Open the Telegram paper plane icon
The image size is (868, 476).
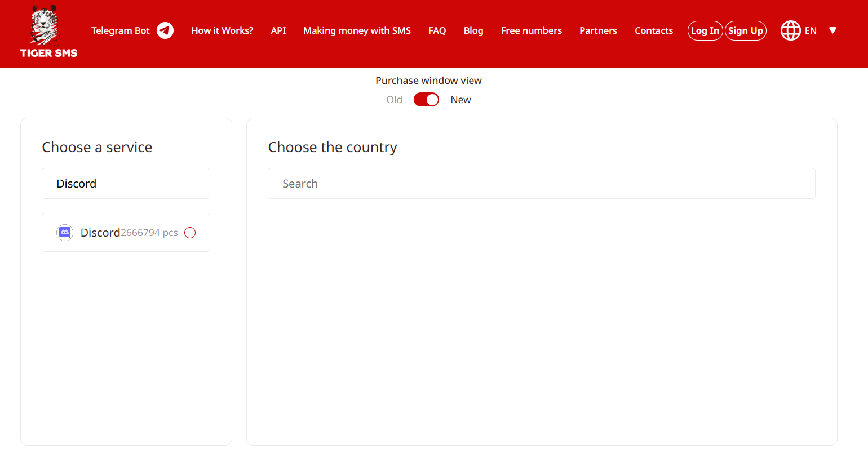pyautogui.click(x=165, y=30)
